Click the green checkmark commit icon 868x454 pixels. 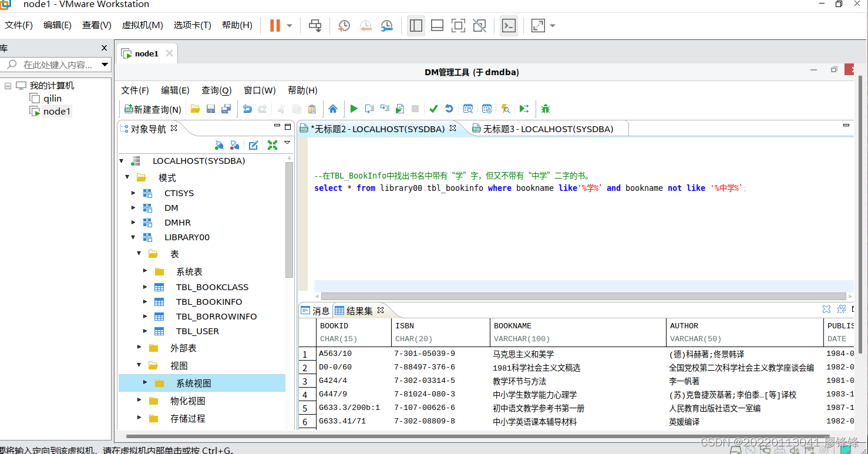433,109
